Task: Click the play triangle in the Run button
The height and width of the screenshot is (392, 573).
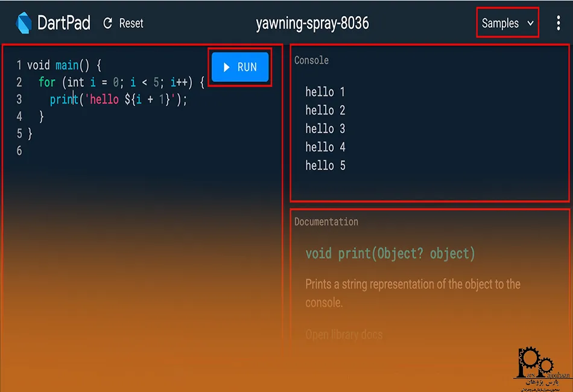Action: click(x=227, y=67)
